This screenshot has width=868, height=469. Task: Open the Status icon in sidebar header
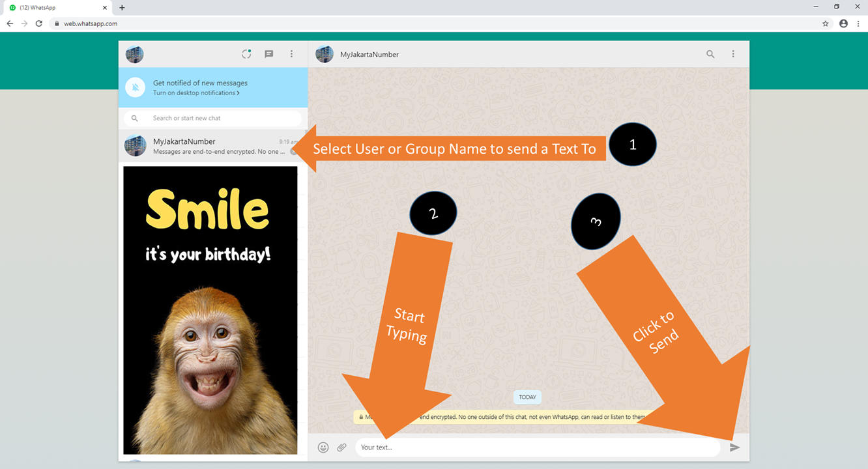[246, 54]
